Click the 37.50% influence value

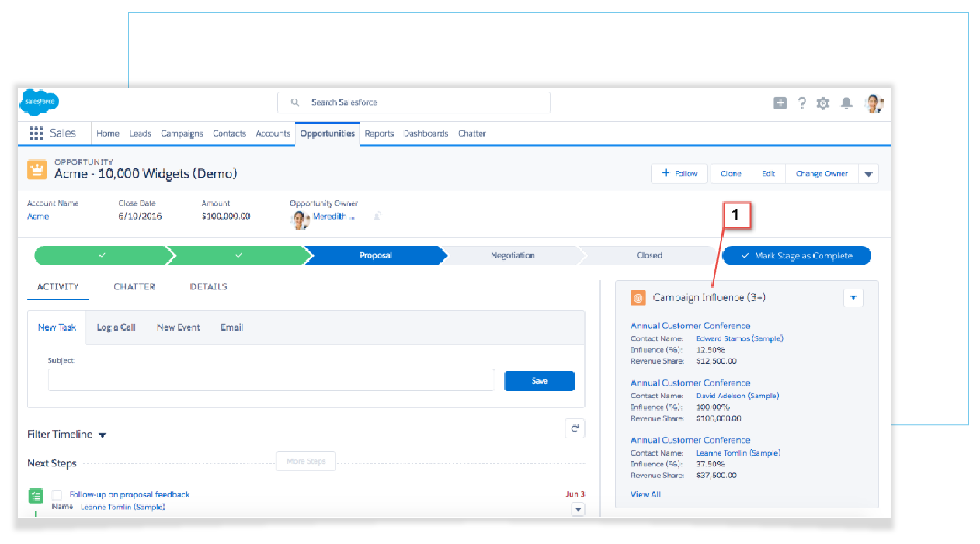click(712, 464)
